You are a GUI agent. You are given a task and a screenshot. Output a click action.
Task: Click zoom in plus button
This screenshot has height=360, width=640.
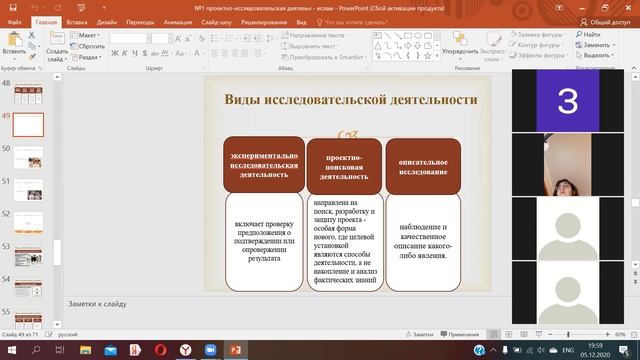pyautogui.click(x=607, y=334)
